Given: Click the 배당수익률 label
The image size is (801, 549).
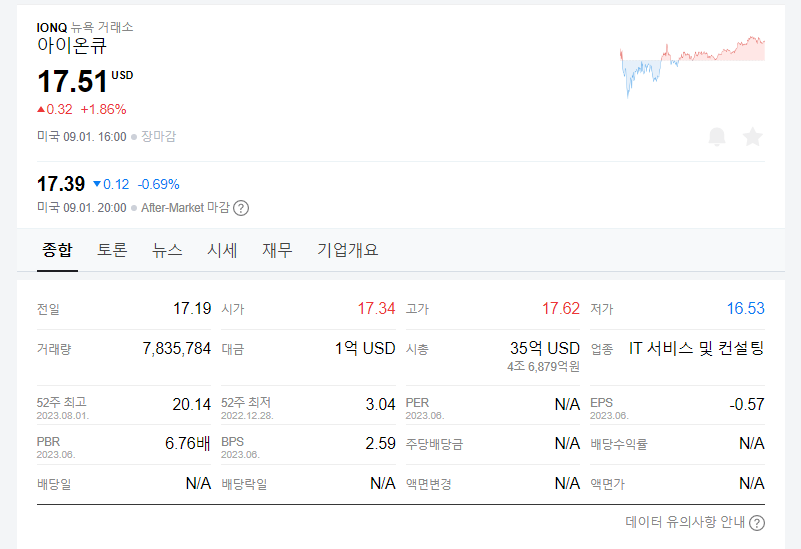Looking at the screenshot, I should pos(619,444).
